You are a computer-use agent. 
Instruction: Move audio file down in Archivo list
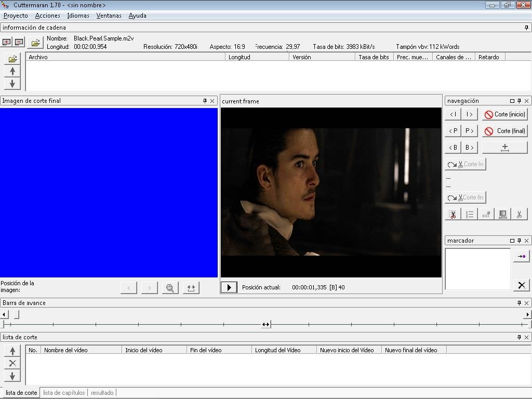coord(12,84)
